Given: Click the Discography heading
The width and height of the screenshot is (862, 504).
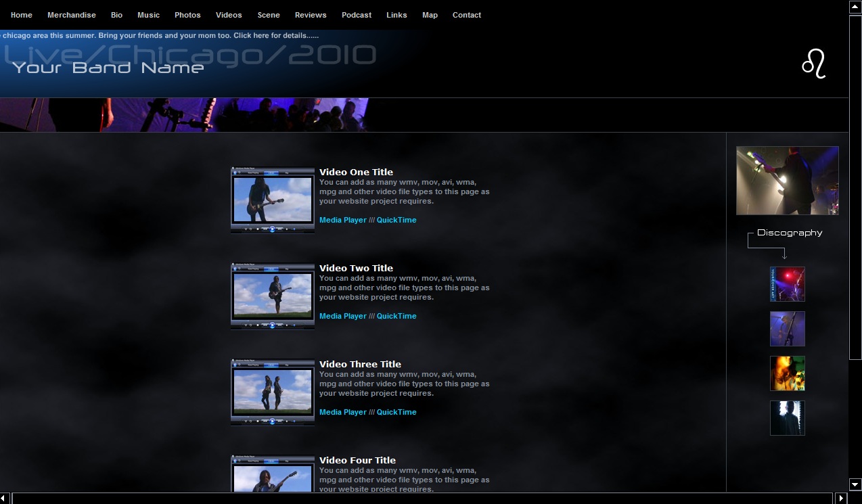Looking at the screenshot, I should click(x=790, y=233).
